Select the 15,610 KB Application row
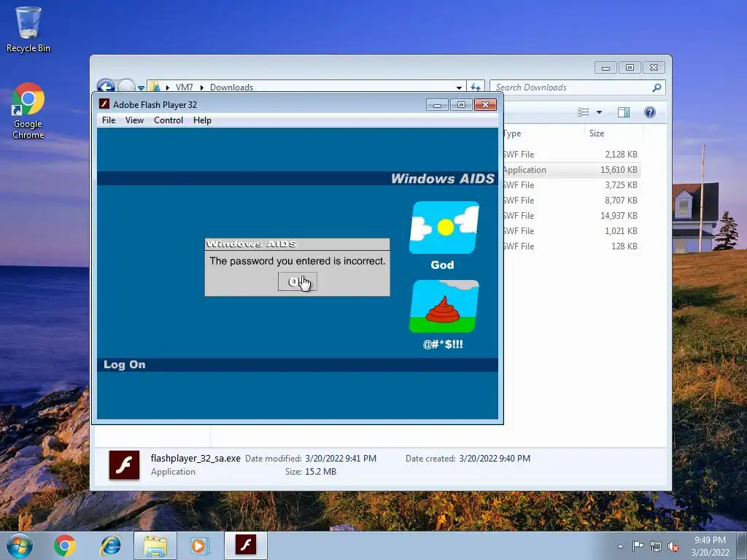The width and height of the screenshot is (747, 560). coord(570,169)
